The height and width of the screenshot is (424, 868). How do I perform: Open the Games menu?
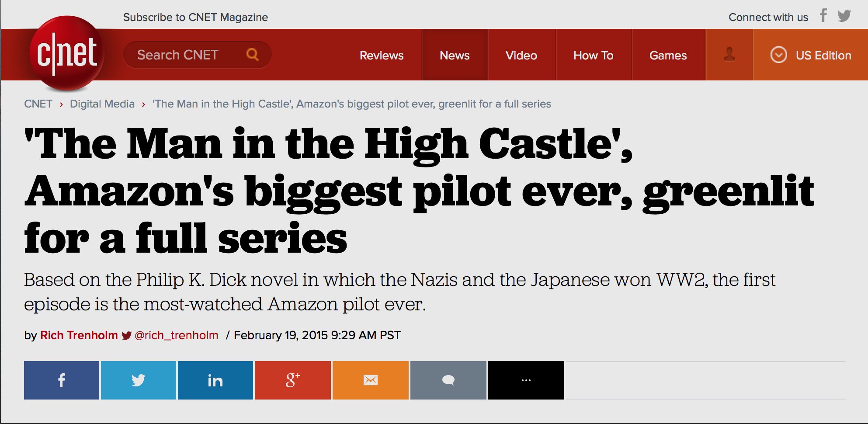pos(668,55)
